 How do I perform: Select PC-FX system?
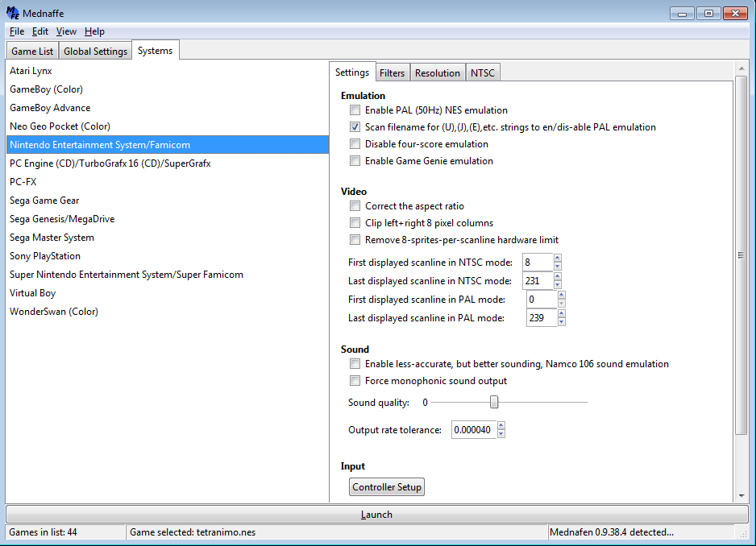pos(168,182)
